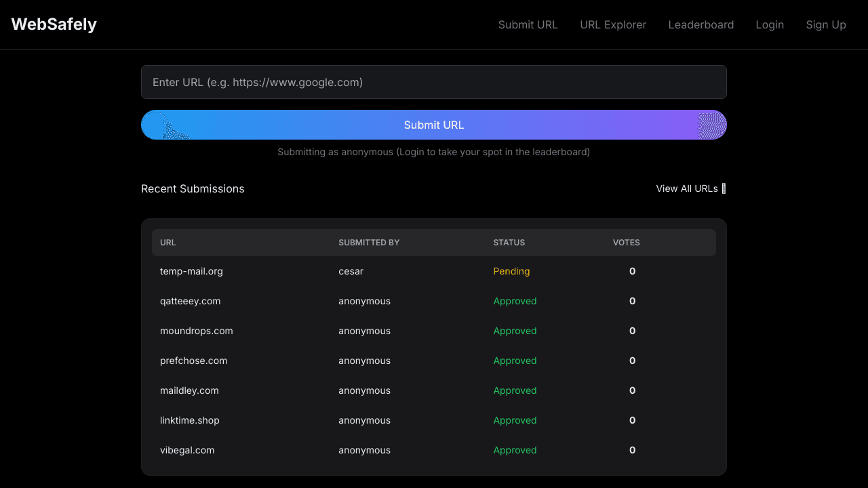Open the Submit URL nav link
The image size is (868, 488).
click(528, 24)
